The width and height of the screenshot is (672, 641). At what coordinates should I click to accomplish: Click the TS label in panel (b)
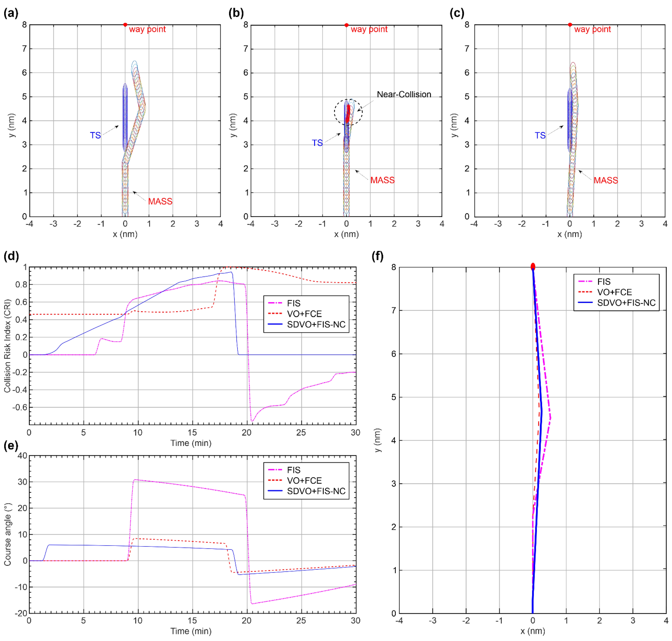coord(317,143)
